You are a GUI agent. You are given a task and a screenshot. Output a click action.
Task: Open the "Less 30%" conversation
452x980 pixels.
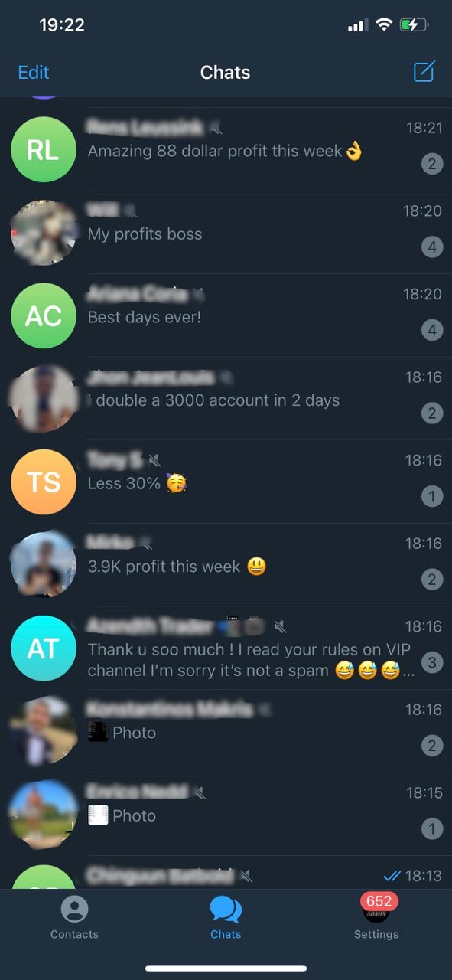(226, 482)
